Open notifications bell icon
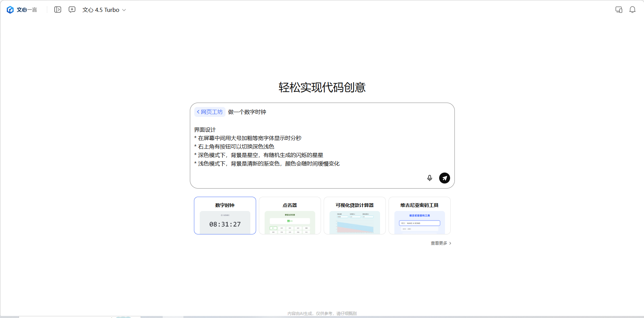This screenshot has width=644, height=318. [x=632, y=10]
